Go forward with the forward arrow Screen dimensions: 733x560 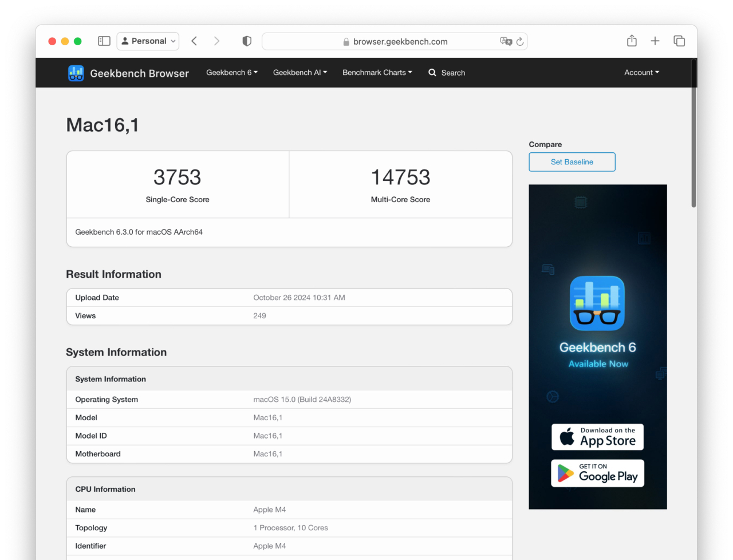pyautogui.click(x=216, y=41)
